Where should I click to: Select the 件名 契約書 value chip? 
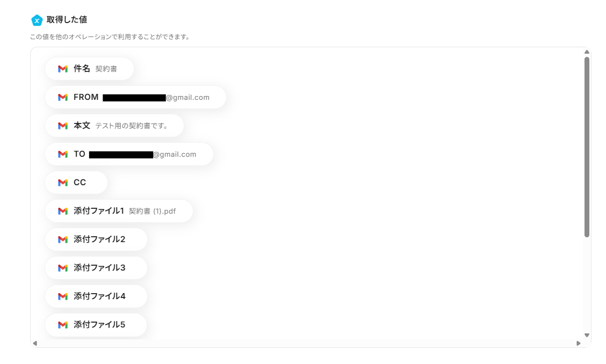89,69
